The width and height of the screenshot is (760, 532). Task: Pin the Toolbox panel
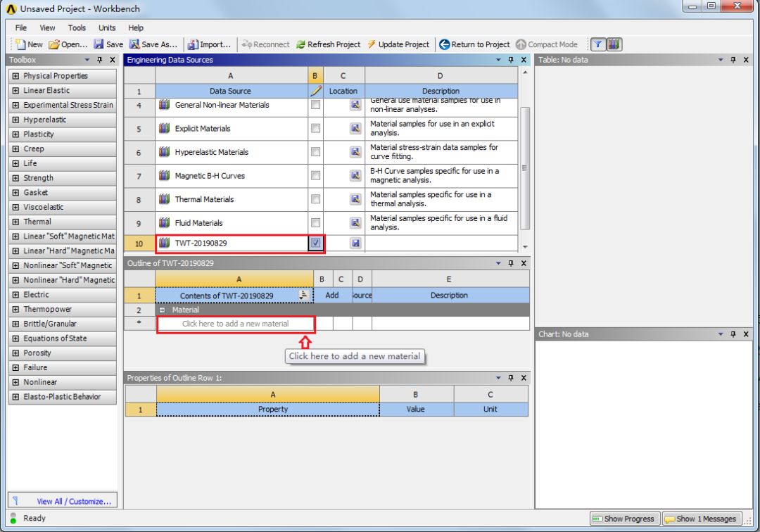point(100,60)
